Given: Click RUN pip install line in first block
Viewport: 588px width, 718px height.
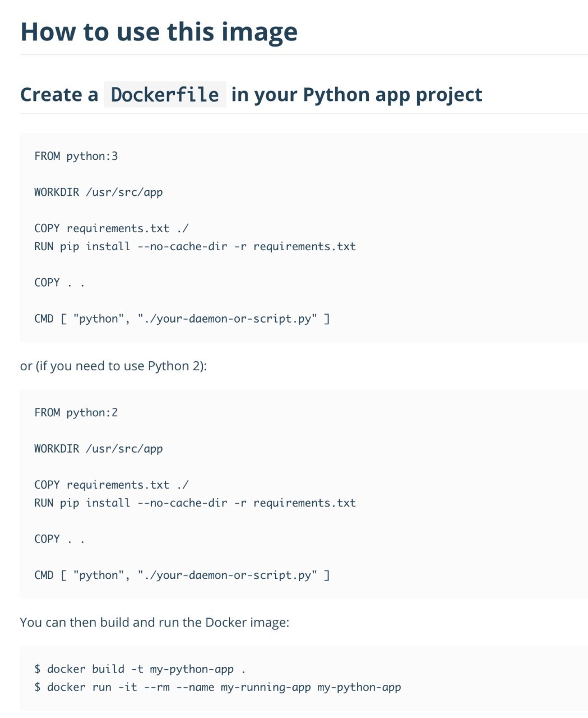Looking at the screenshot, I should (195, 246).
